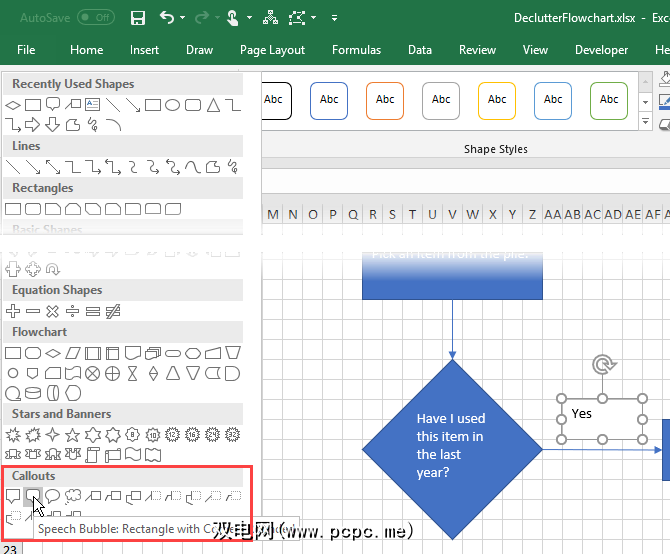Toggle the AutoSave switch

[x=96, y=18]
